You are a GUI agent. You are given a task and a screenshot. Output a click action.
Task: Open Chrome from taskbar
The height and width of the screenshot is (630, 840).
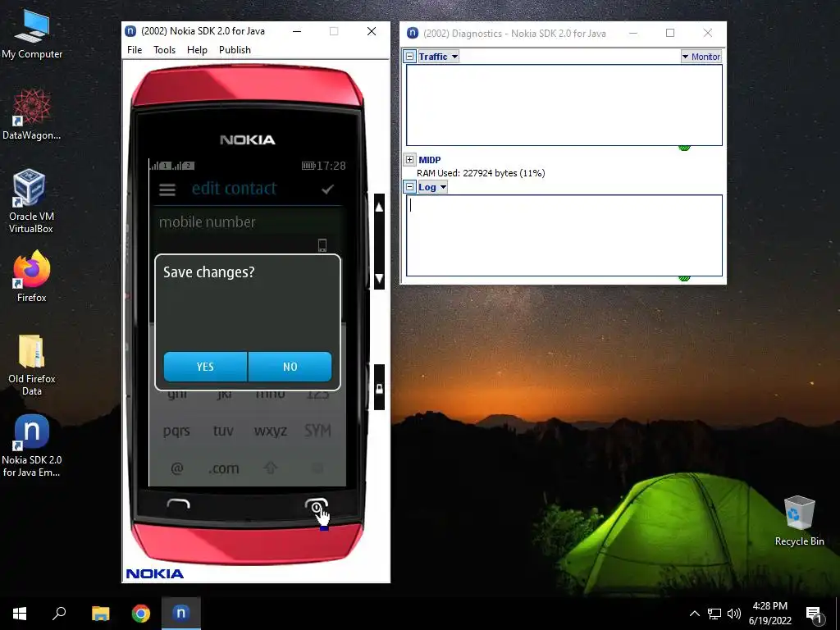141,614
